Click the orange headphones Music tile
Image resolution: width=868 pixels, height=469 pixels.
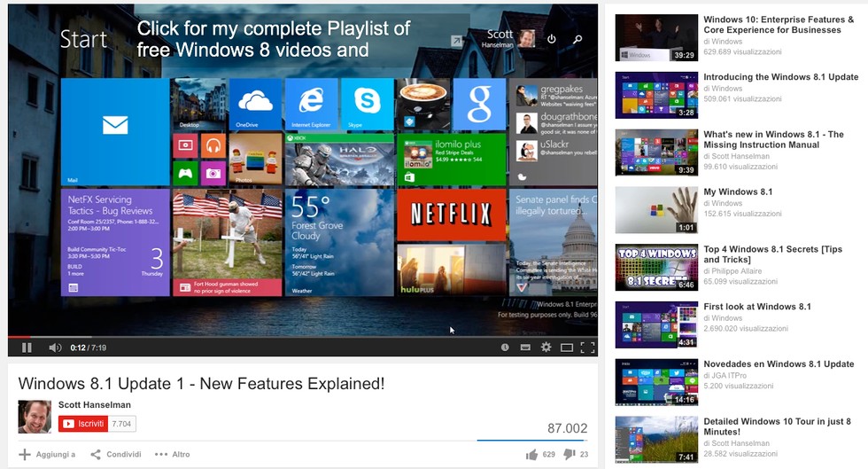tap(213, 145)
